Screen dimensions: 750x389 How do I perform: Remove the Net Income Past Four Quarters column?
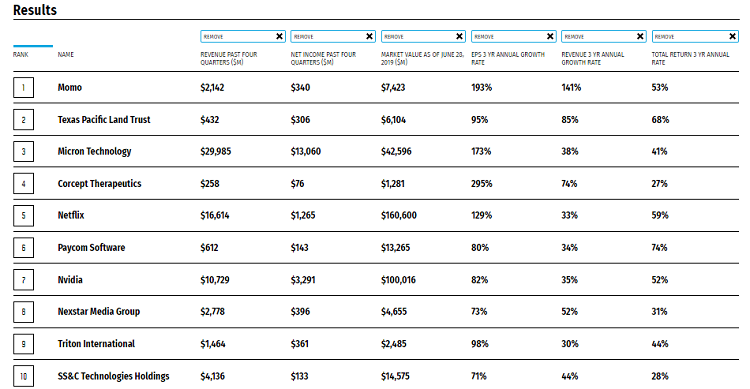click(369, 36)
